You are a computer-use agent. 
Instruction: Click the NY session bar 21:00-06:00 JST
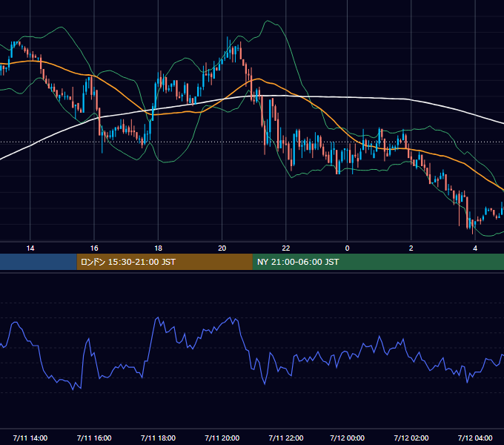click(378, 262)
